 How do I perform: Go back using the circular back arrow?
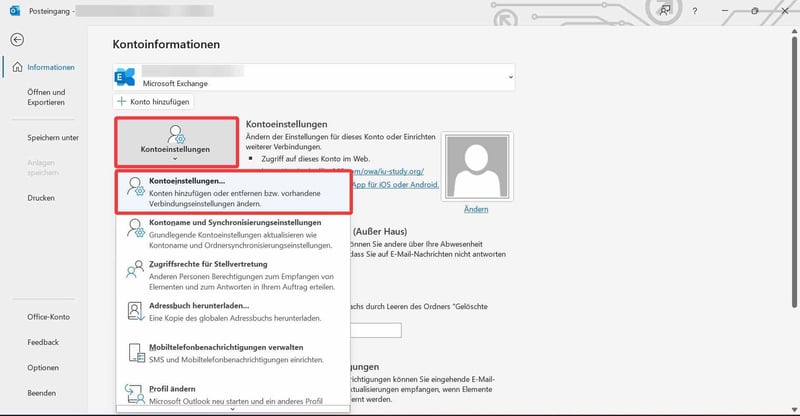17,40
